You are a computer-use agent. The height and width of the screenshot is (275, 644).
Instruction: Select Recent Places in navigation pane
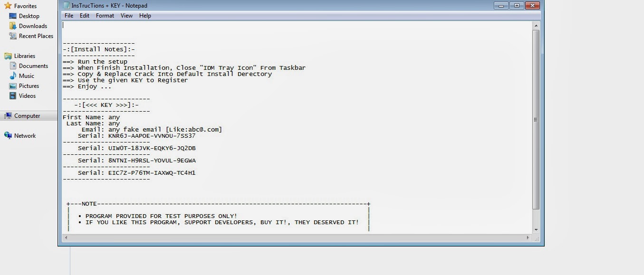pos(36,36)
